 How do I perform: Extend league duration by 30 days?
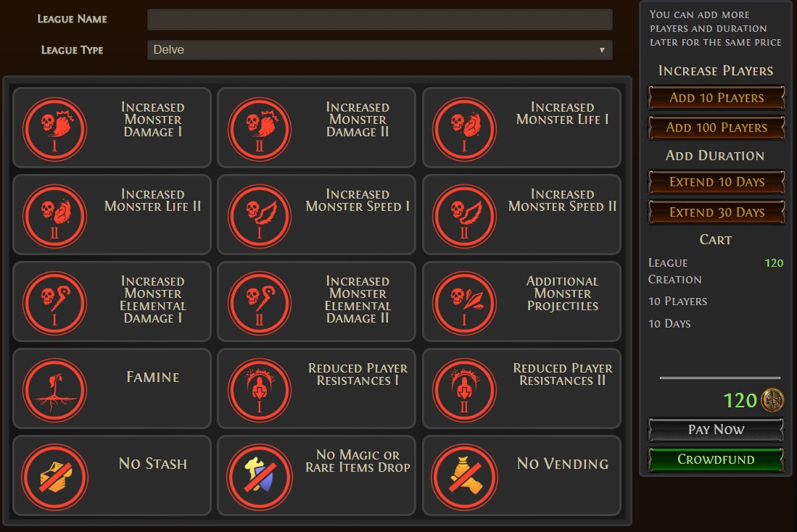(717, 212)
